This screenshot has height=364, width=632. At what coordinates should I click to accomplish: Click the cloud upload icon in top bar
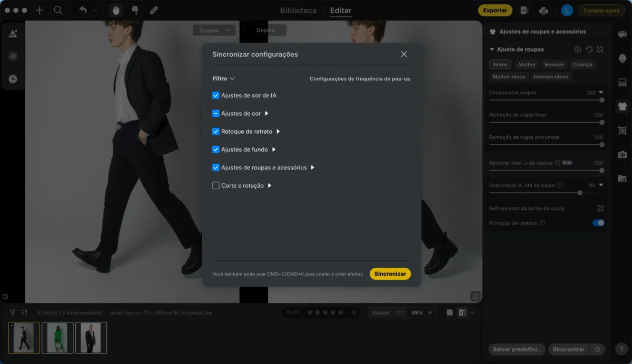point(544,11)
